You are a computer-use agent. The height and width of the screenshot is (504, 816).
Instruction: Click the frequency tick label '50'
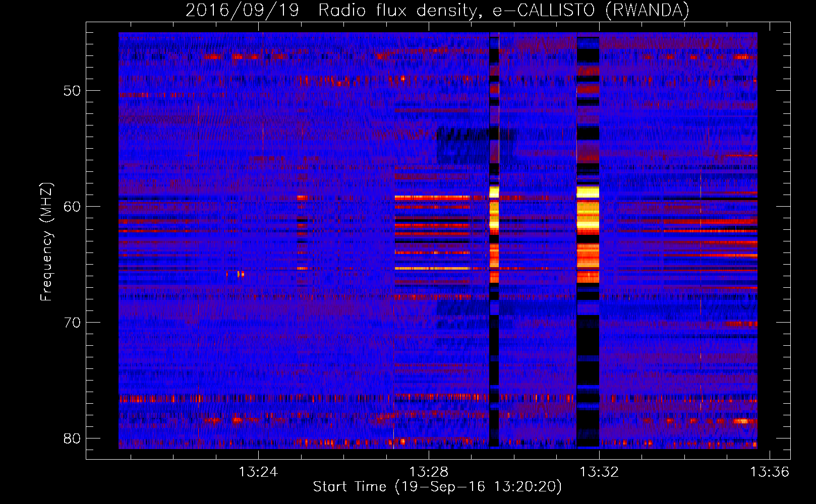[72, 91]
